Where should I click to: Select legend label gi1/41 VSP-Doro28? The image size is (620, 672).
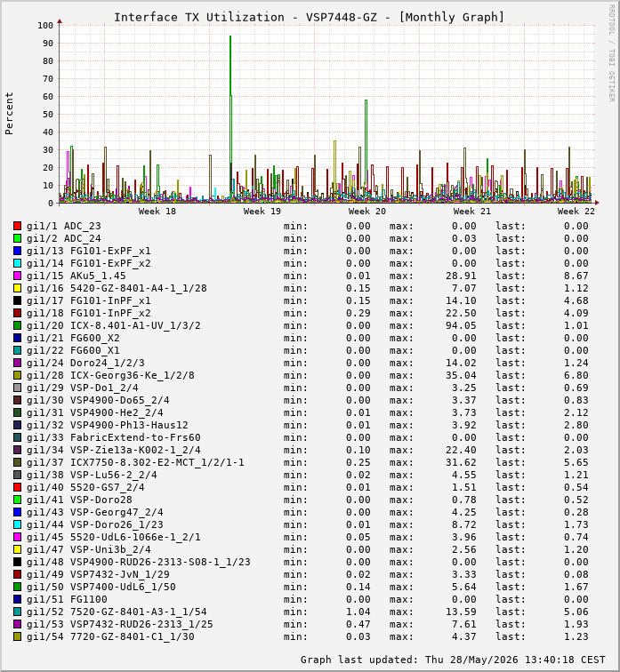pyautogui.click(x=79, y=500)
